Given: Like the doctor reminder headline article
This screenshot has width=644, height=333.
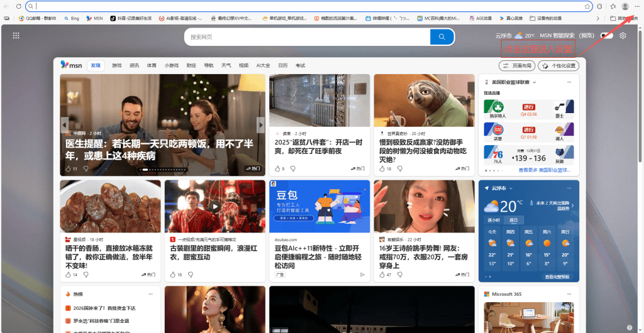Looking at the screenshot, I should [69, 168].
